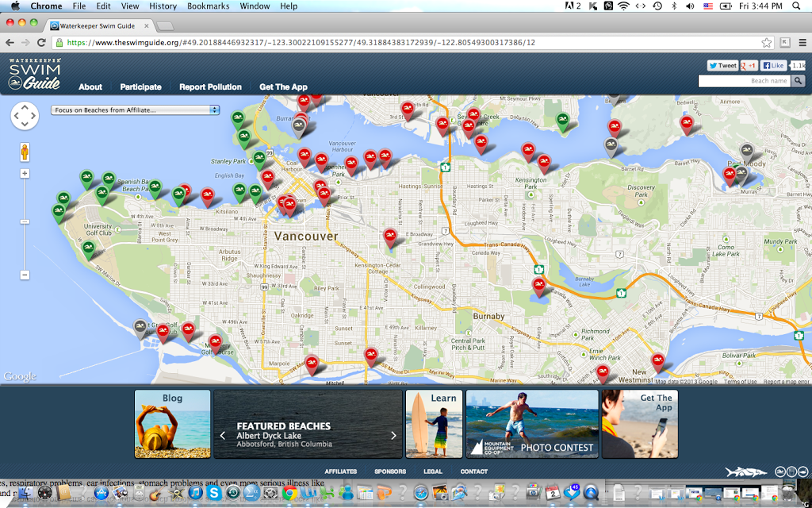Click the Waterkeeper Swim Guide logo
This screenshot has height=508, width=812.
coord(35,75)
